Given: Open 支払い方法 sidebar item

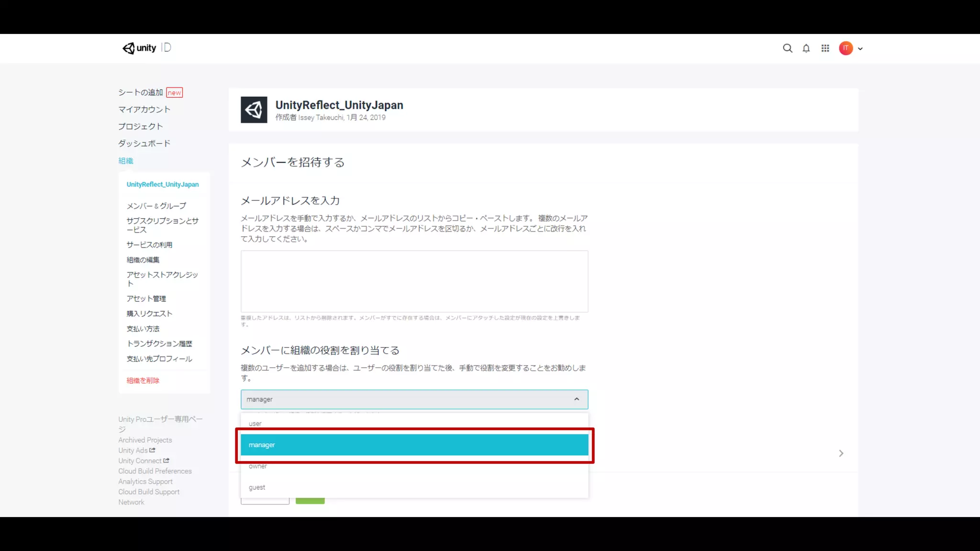Looking at the screenshot, I should (143, 329).
